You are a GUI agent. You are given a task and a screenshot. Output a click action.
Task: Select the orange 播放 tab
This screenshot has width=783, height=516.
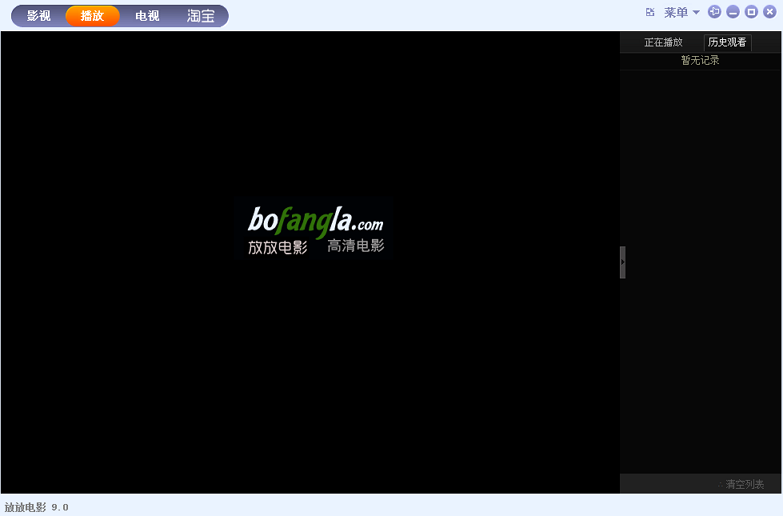pos(92,16)
